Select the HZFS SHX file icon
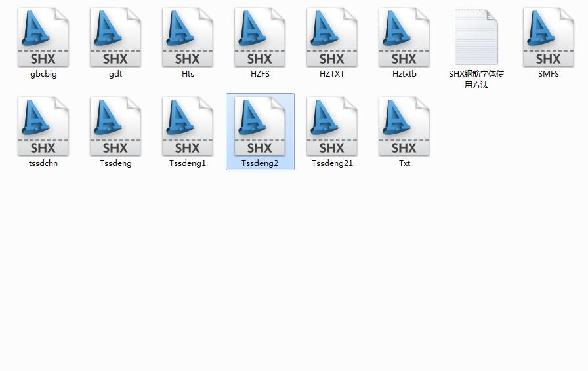 [x=260, y=37]
